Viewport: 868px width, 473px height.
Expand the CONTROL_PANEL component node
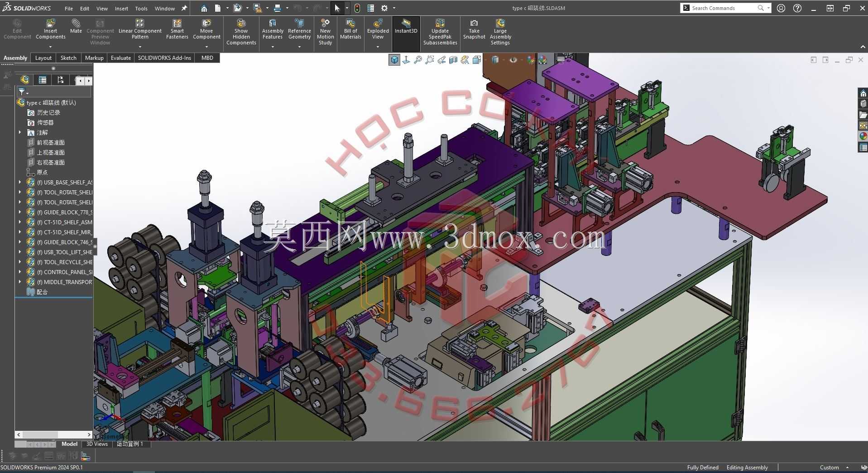point(19,272)
